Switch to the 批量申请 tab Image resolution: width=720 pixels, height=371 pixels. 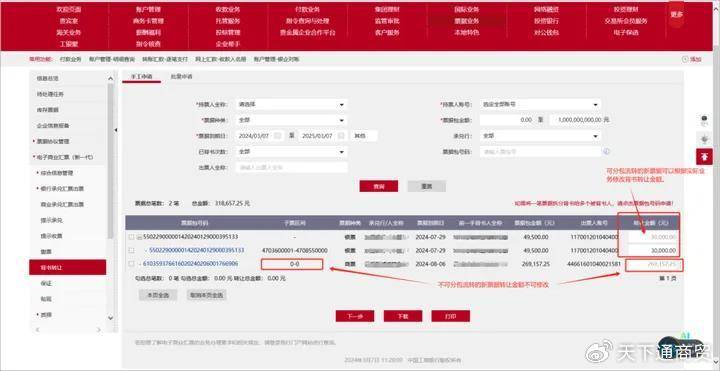[181, 77]
